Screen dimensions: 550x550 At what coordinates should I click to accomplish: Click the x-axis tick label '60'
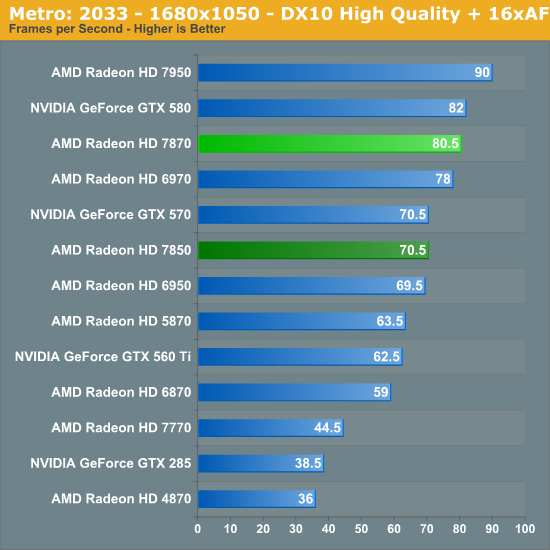coord(394,529)
